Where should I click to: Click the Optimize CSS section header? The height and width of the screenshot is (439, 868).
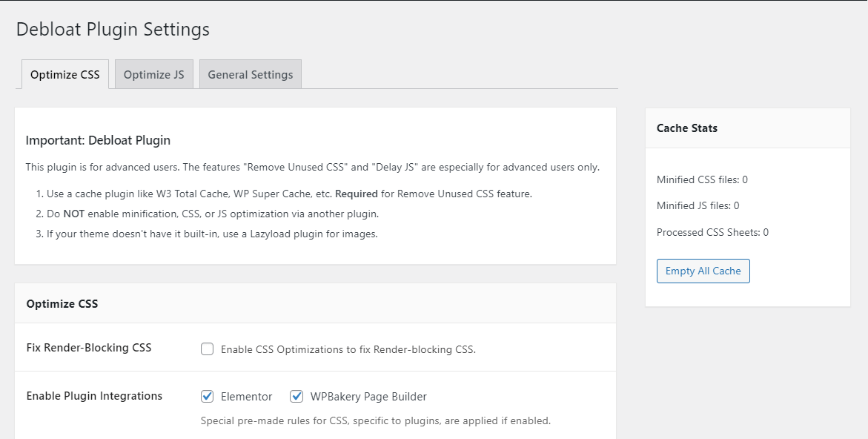pyautogui.click(x=62, y=303)
